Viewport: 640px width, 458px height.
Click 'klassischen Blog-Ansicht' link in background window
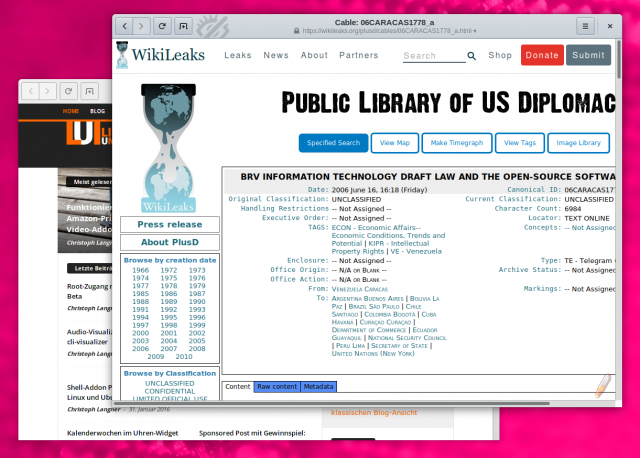[374, 413]
